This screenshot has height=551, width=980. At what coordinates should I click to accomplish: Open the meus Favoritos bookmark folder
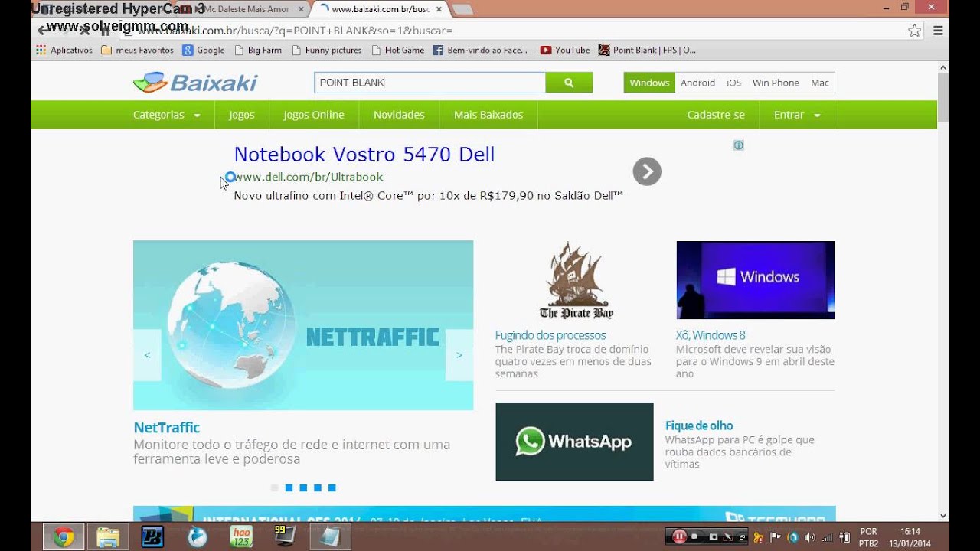coord(138,50)
